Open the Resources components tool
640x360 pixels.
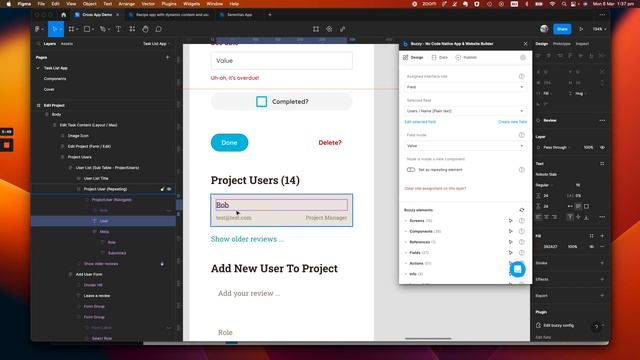tap(132, 29)
